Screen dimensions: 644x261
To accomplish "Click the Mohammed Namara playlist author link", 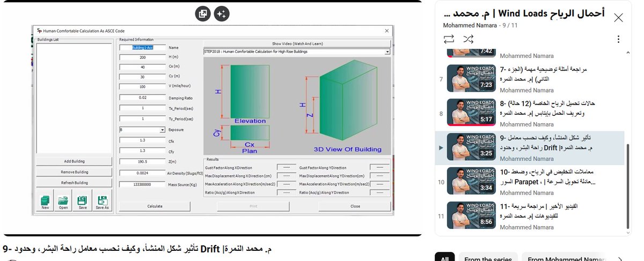I will tap(470, 25).
